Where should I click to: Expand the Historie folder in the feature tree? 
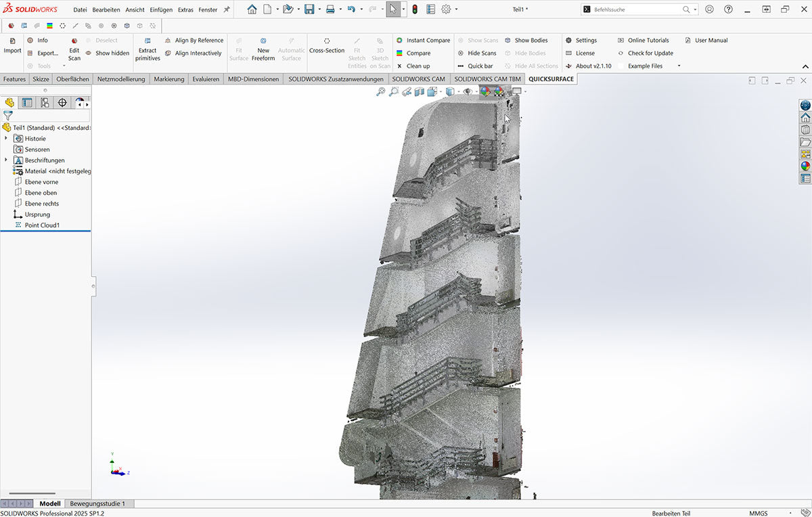pos(5,138)
